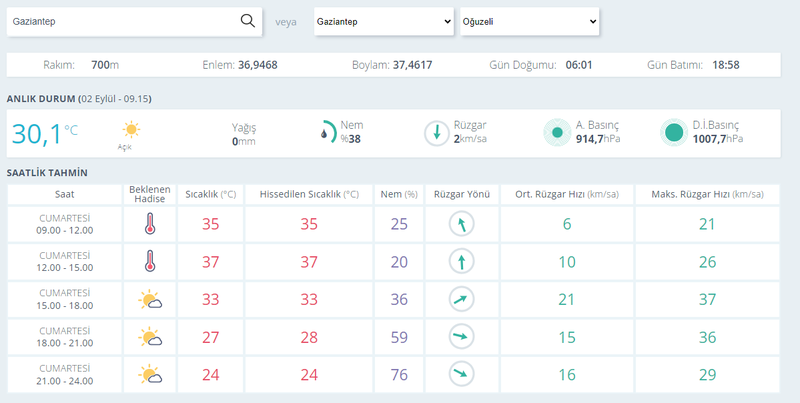Click the humidity value 20 for 12.00 - 15.00

pos(399,262)
